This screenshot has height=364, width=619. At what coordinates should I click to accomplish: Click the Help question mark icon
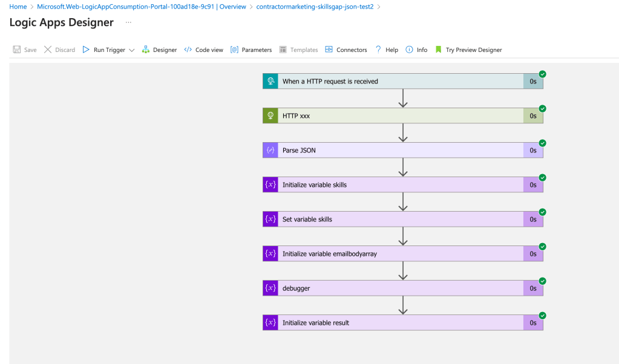click(x=378, y=50)
